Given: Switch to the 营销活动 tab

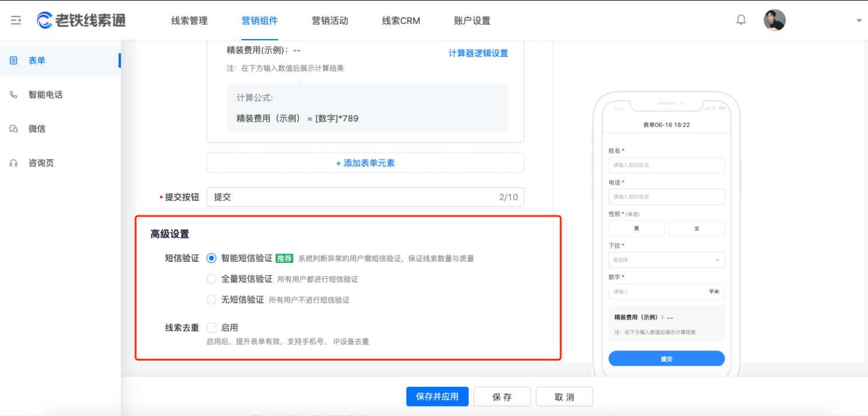Looking at the screenshot, I should coord(330,20).
